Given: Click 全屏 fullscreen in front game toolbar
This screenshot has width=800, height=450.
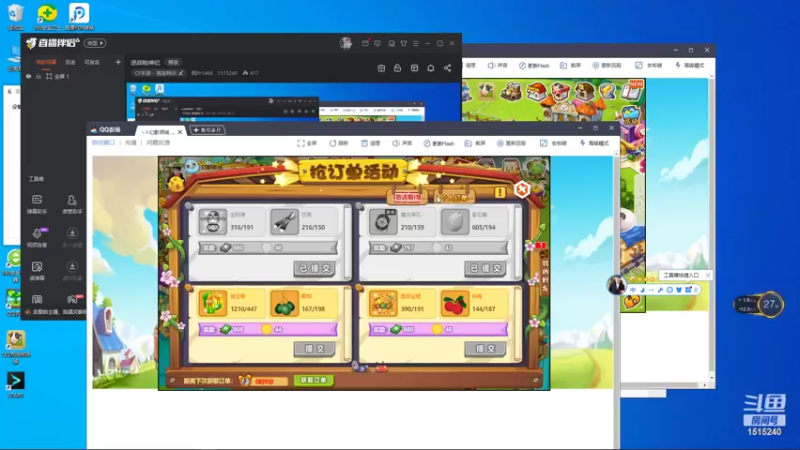Looking at the screenshot, I should 307,143.
